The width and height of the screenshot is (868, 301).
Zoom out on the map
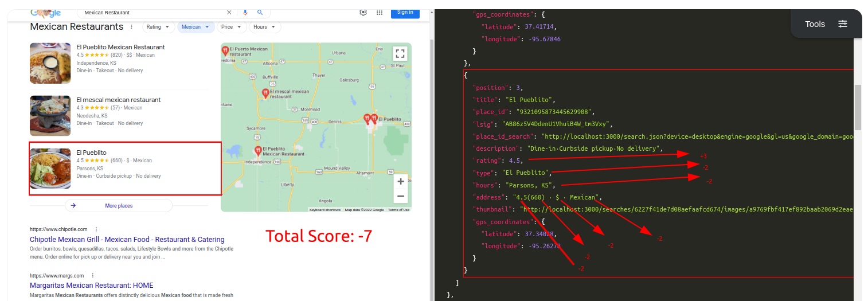click(401, 196)
